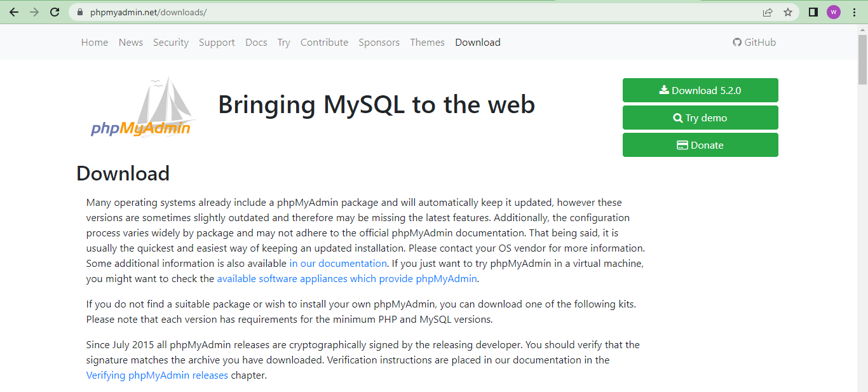This screenshot has width=868, height=392.
Task: Open the Sponsors nav item
Action: [x=379, y=43]
